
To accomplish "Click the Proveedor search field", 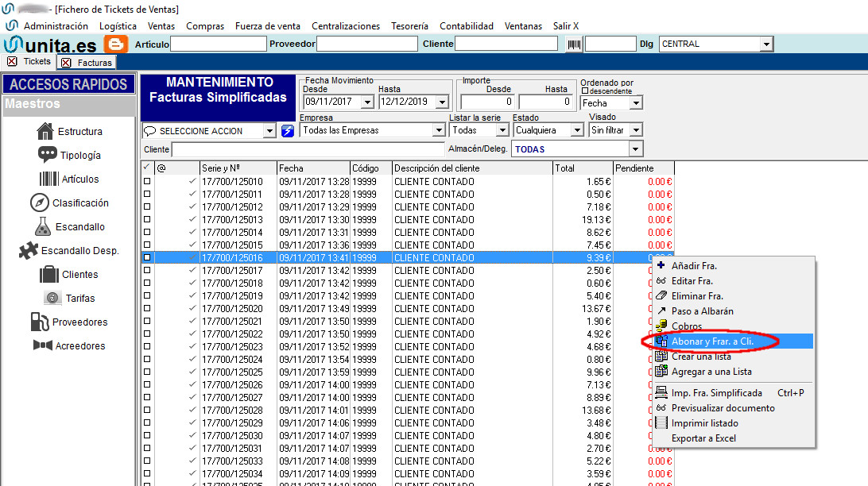I will point(367,44).
